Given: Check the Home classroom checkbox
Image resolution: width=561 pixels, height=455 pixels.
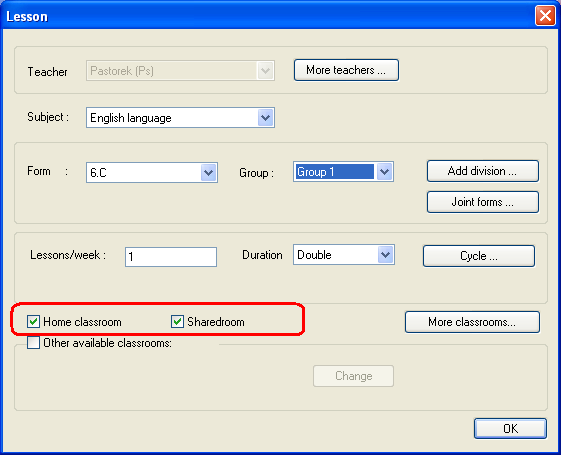Looking at the screenshot, I should click(x=33, y=322).
